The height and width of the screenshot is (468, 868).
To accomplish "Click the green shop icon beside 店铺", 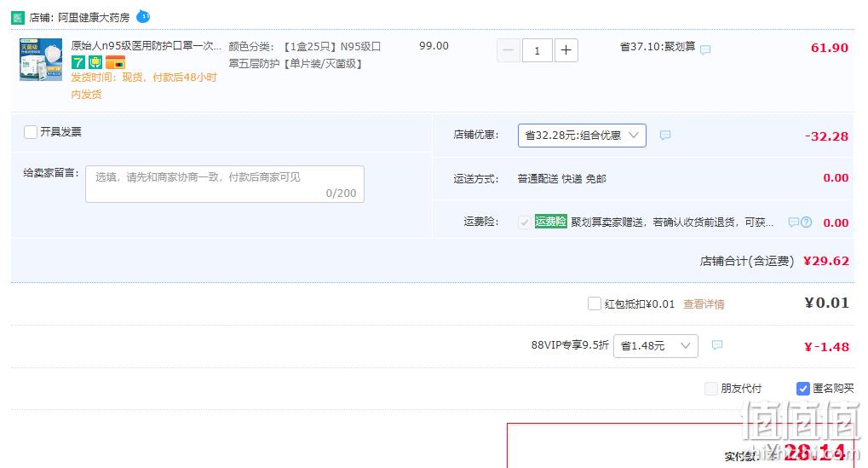I will point(18,18).
